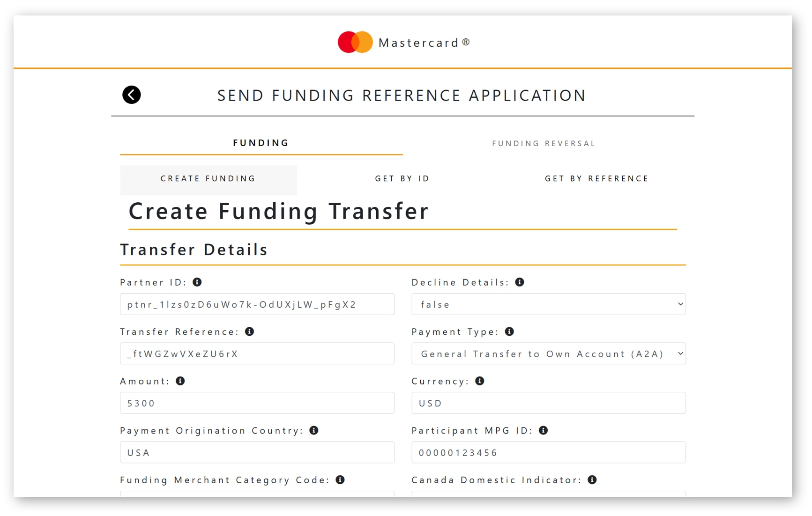Open the GET BY REFERENCE section
The image size is (812, 516).
(x=596, y=178)
